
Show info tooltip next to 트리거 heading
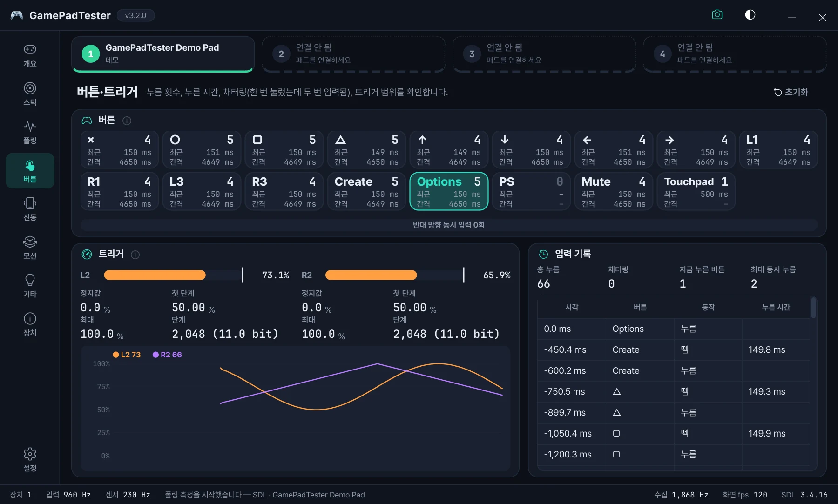[135, 255]
